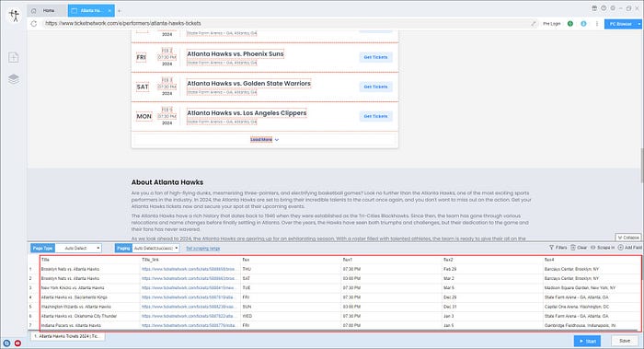Switch to the Home tab

[x=48, y=11]
